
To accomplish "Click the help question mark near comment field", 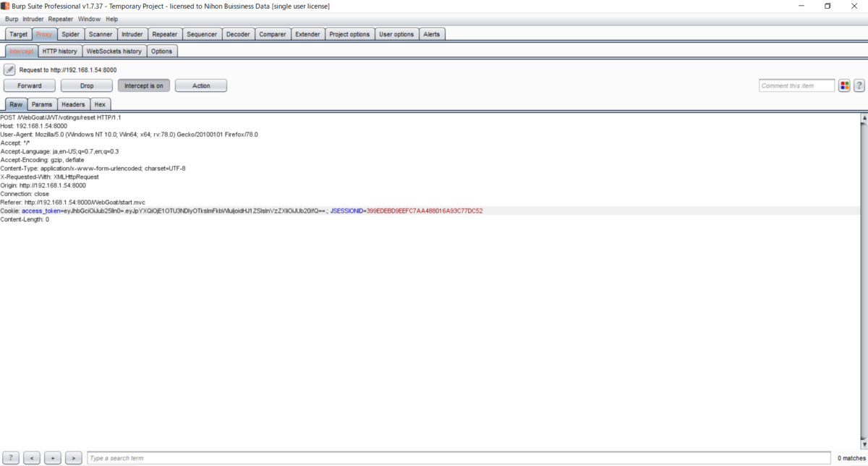I will point(859,85).
